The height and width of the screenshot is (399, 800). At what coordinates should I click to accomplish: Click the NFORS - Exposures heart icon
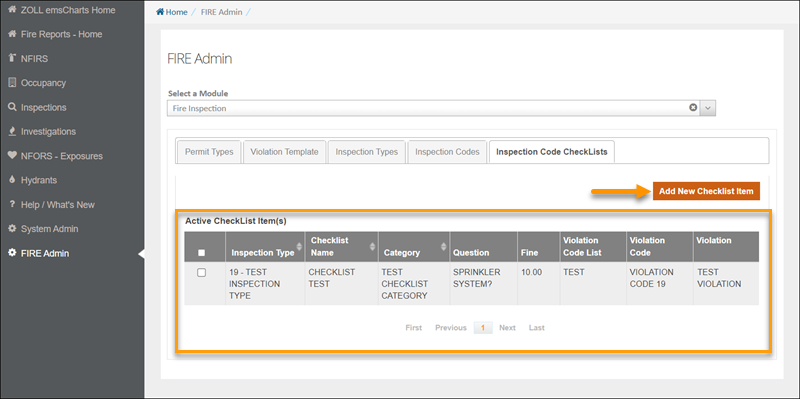point(12,156)
